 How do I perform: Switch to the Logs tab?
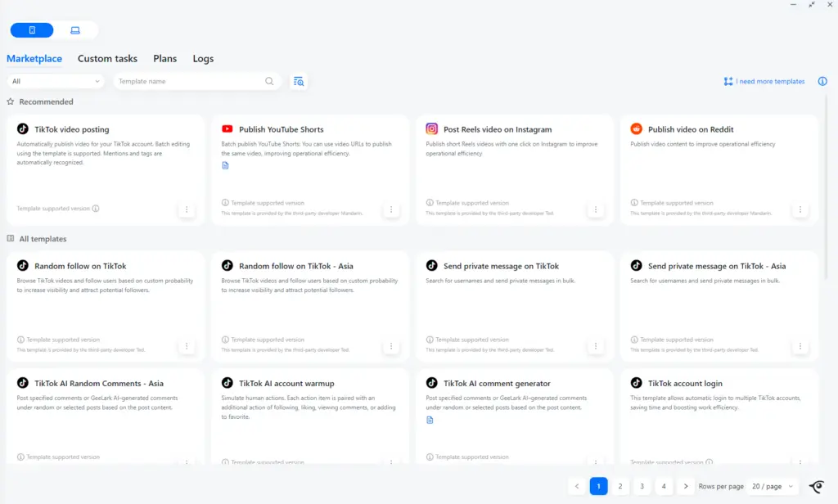(x=203, y=59)
